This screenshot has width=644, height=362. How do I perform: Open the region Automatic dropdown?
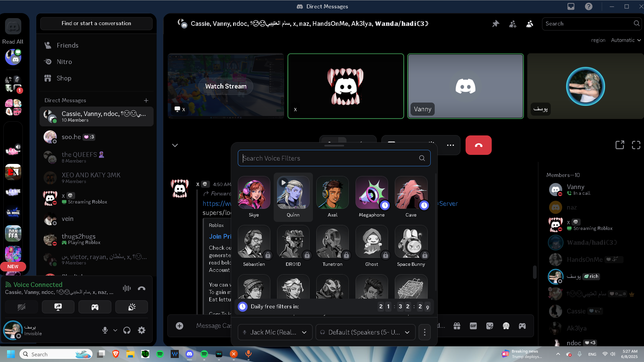pyautogui.click(x=626, y=40)
